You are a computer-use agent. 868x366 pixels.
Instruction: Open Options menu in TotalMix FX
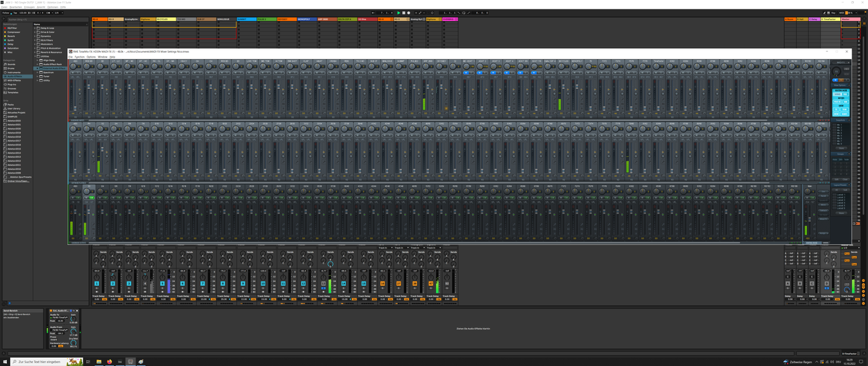pyautogui.click(x=91, y=57)
